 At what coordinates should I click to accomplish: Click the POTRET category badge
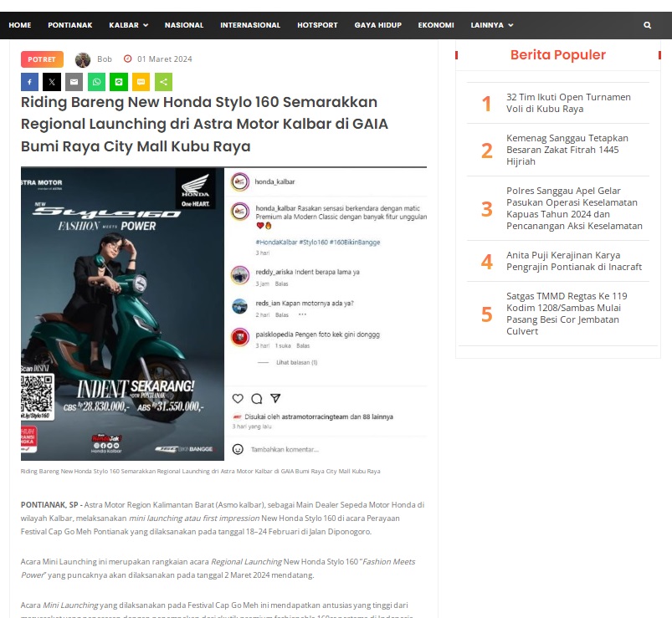click(42, 59)
